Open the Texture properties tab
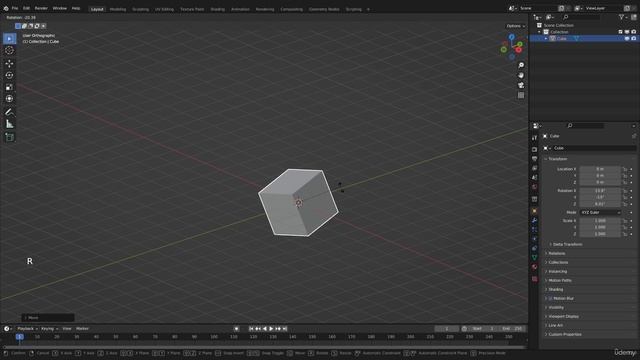The width and height of the screenshot is (640, 360). click(x=534, y=279)
